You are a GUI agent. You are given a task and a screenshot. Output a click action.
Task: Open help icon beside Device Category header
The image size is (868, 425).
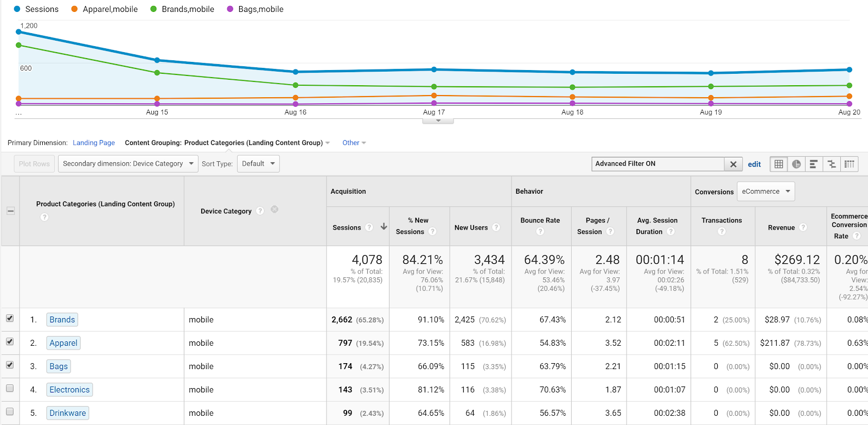[x=260, y=211]
